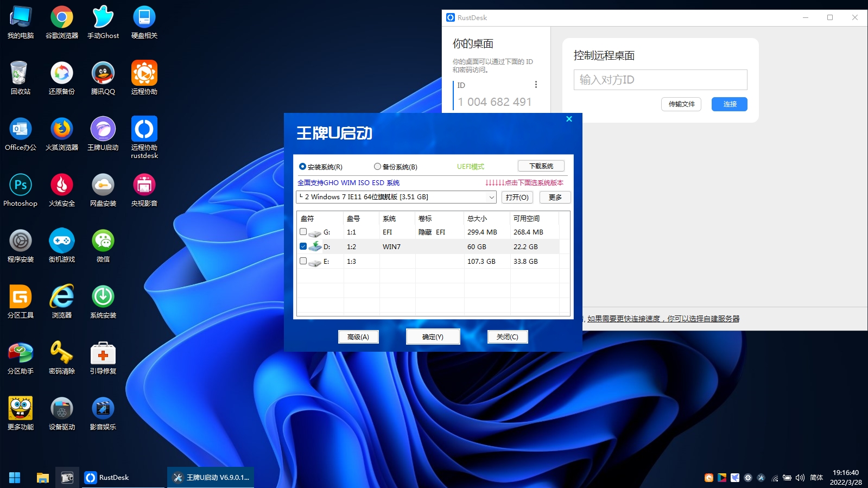Launch 街机游戏 gamepad icon
This screenshot has height=488, width=868.
pos(62,246)
